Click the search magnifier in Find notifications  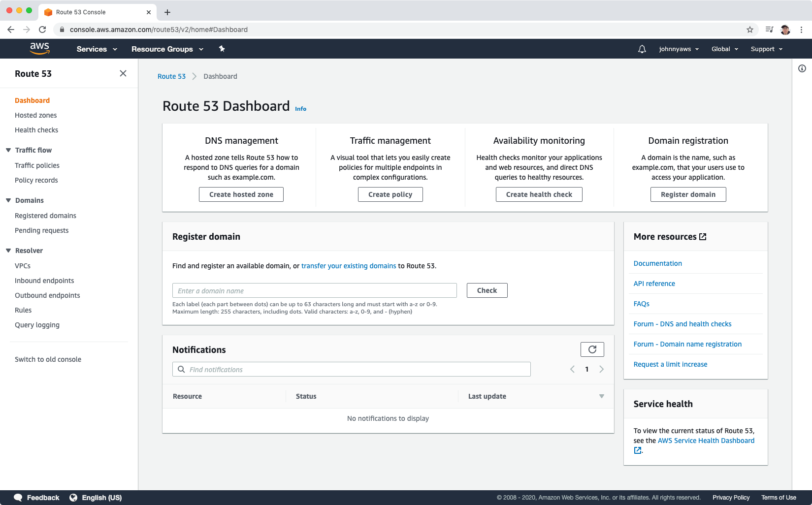point(181,369)
